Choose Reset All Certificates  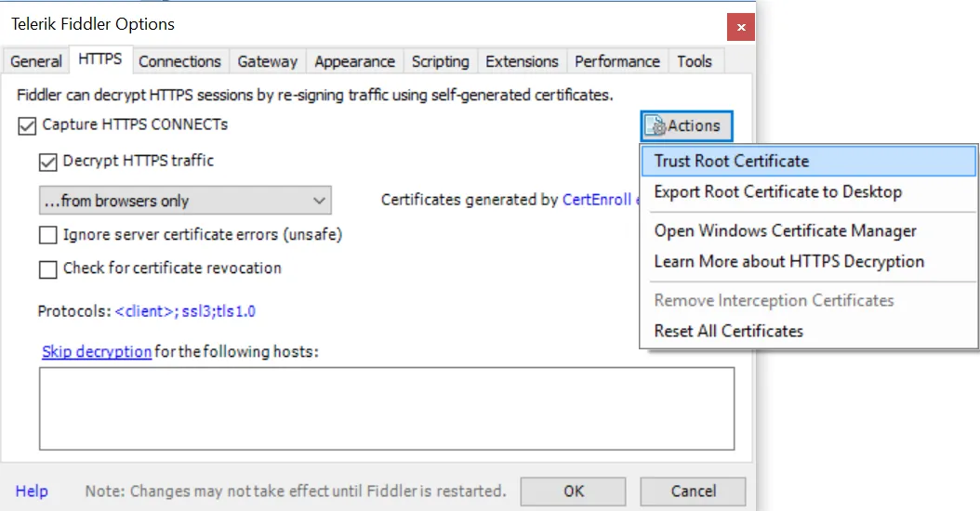coord(808,331)
